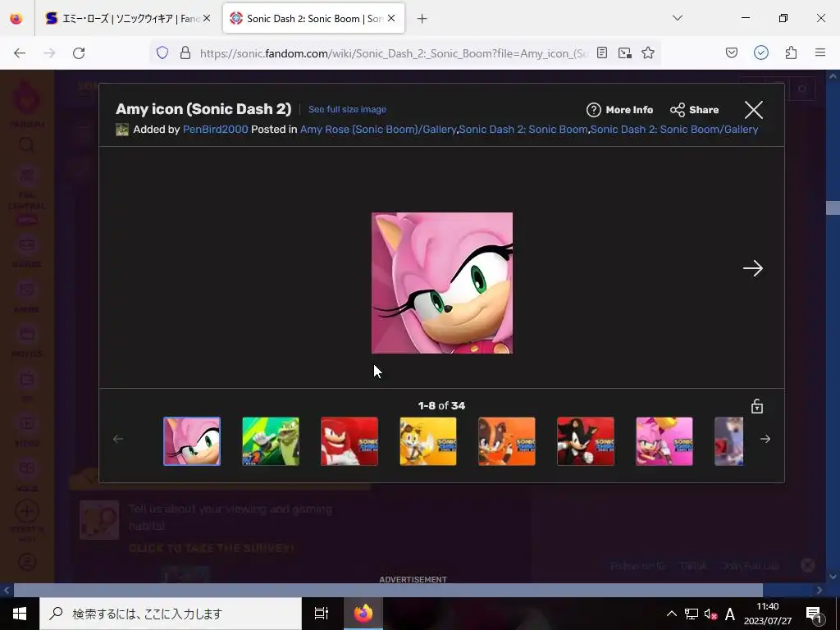Open the Firefox application menu

[x=820, y=52]
